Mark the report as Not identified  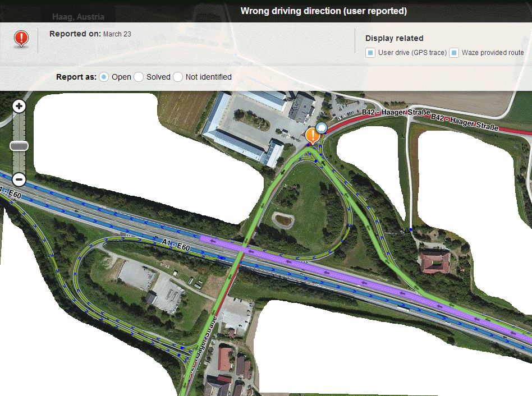[x=178, y=77]
